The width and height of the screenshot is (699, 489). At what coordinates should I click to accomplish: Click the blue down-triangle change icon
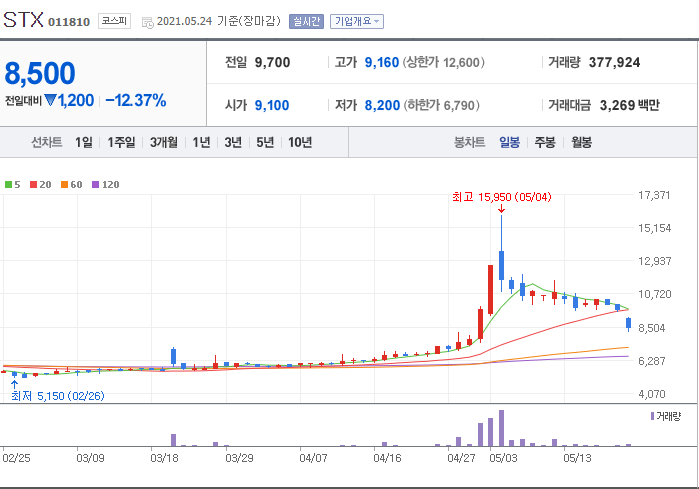(50, 100)
